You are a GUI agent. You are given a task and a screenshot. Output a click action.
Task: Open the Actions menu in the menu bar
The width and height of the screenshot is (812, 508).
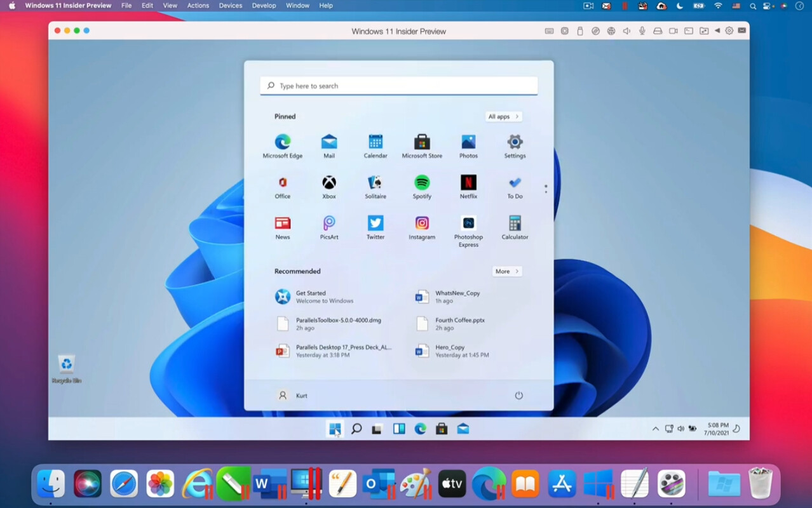(198, 5)
